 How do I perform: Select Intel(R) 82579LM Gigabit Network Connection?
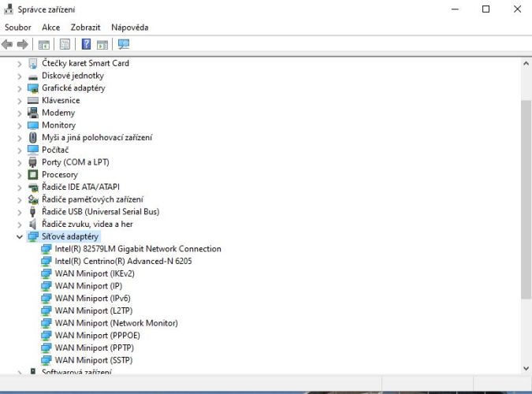[x=138, y=249]
